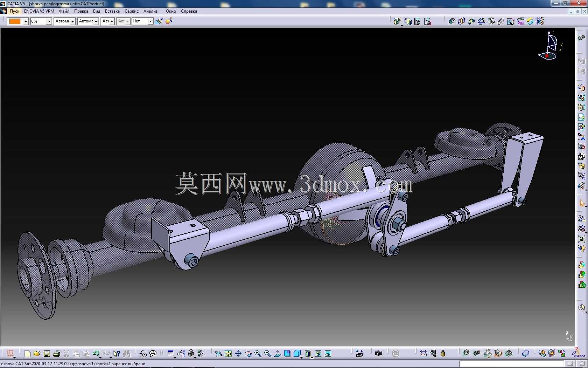Click the Reuse Pattern icon

click(x=540, y=21)
